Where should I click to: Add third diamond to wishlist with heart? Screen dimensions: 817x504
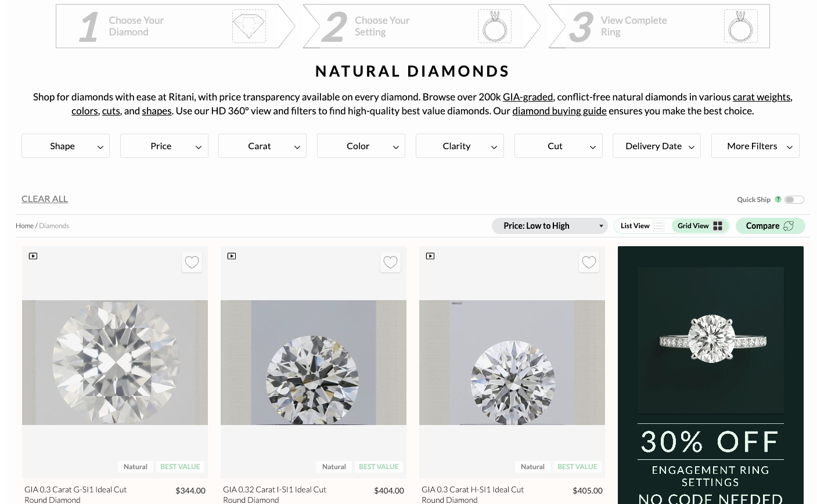(x=589, y=262)
